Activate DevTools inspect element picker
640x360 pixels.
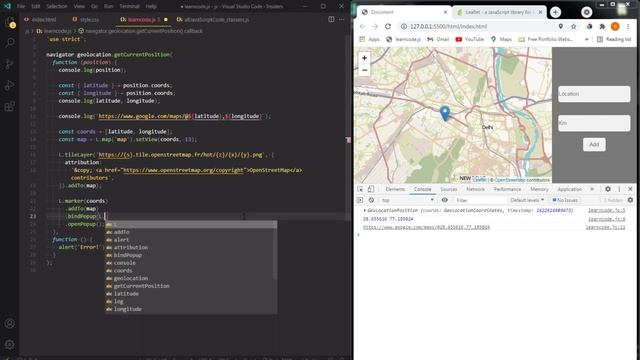pos(360,189)
